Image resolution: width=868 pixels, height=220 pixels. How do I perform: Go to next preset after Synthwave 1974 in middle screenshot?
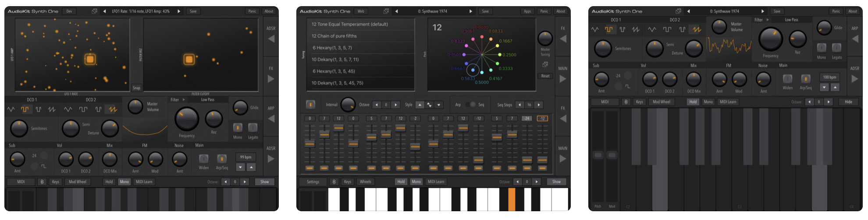471,11
